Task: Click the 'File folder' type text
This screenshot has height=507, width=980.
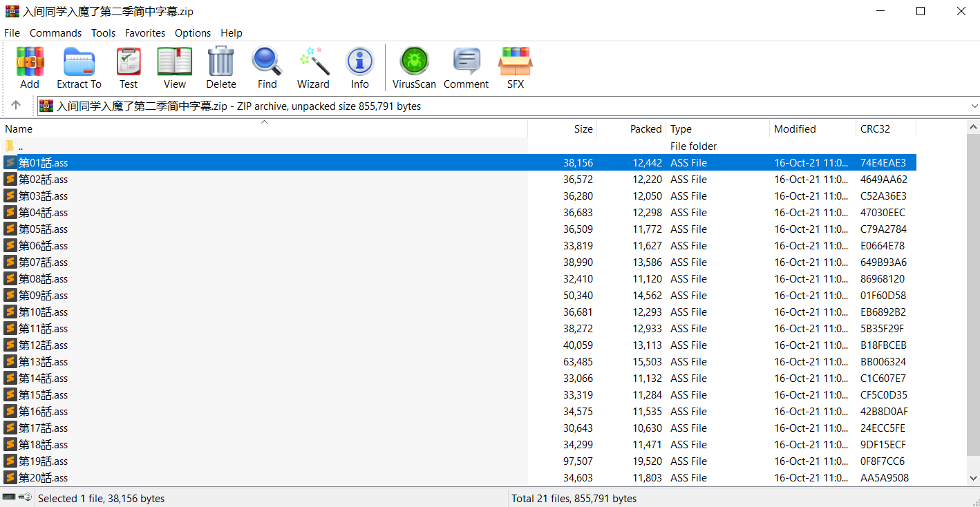Action: coord(693,146)
